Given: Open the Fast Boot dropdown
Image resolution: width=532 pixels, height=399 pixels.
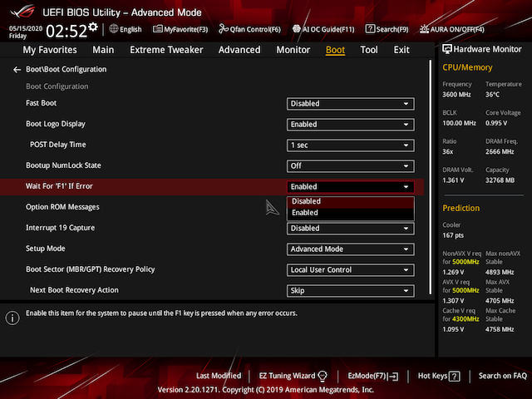Looking at the screenshot, I should click(351, 104).
